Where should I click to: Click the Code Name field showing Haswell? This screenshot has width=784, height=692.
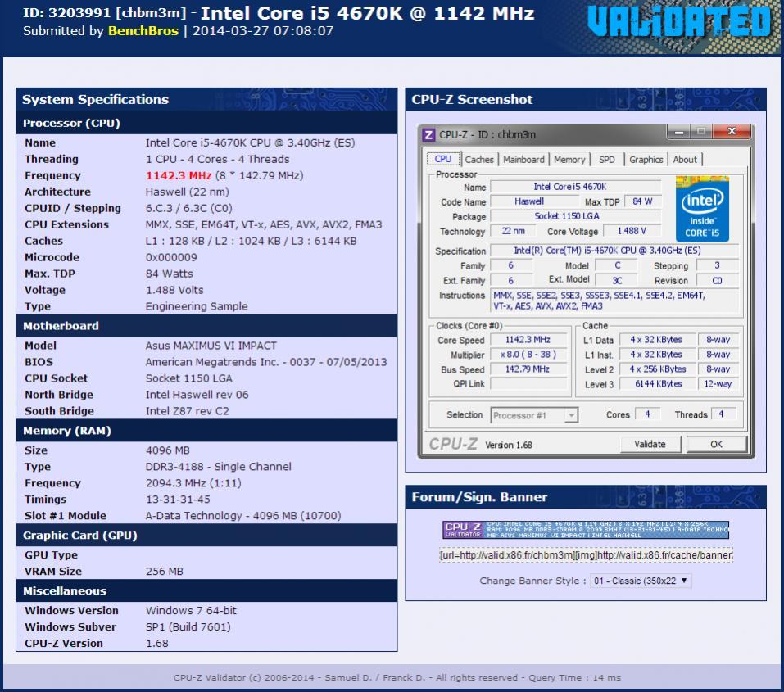click(534, 201)
